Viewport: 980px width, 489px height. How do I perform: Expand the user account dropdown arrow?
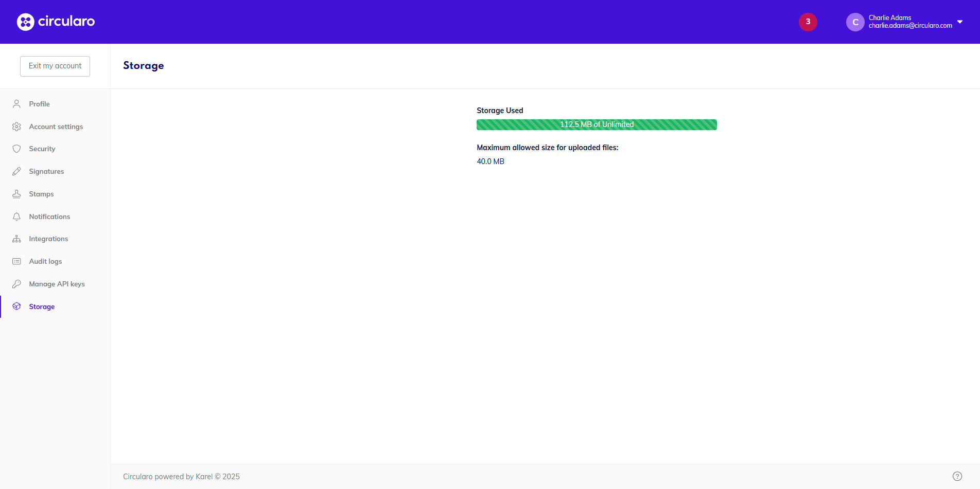pyautogui.click(x=960, y=22)
